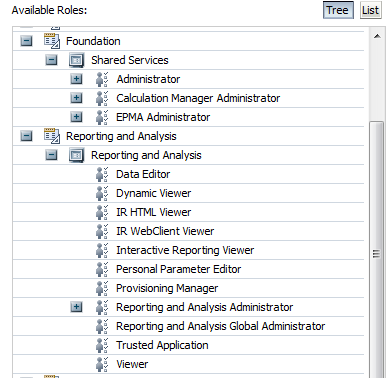
Task: Select the IR WebClient Viewer role
Action: tap(165, 231)
